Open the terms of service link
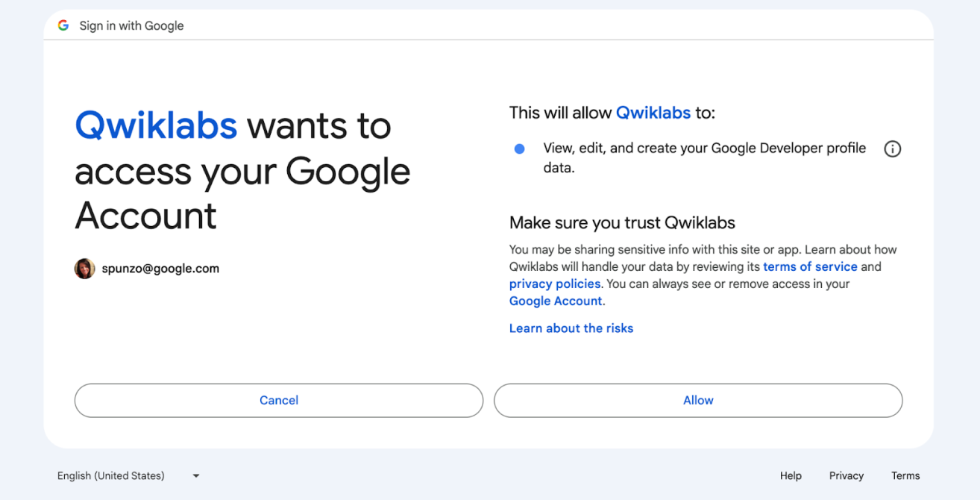Viewport: 980px width, 500px height. click(810, 266)
